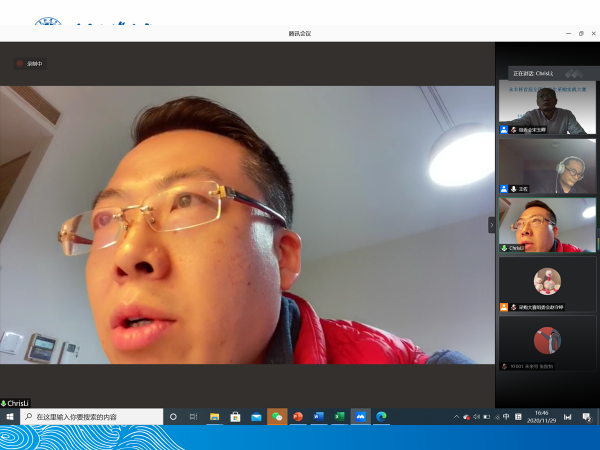Open the Mail app on taskbar
Viewport: 600px width, 450px height.
pos(256,416)
